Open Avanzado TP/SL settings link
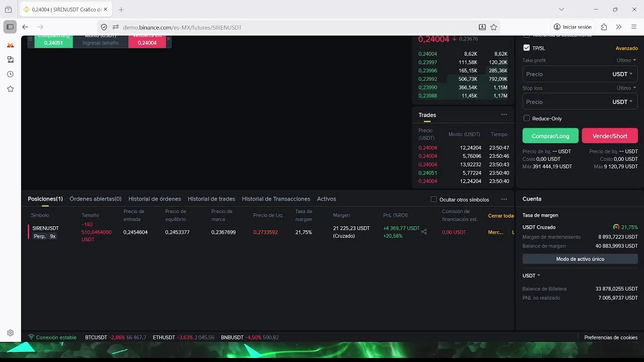This screenshot has height=362, width=644. click(627, 48)
